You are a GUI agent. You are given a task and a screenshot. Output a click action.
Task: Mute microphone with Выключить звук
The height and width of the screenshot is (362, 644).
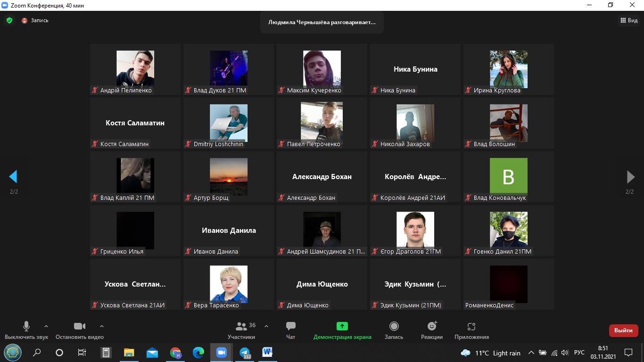(x=26, y=330)
